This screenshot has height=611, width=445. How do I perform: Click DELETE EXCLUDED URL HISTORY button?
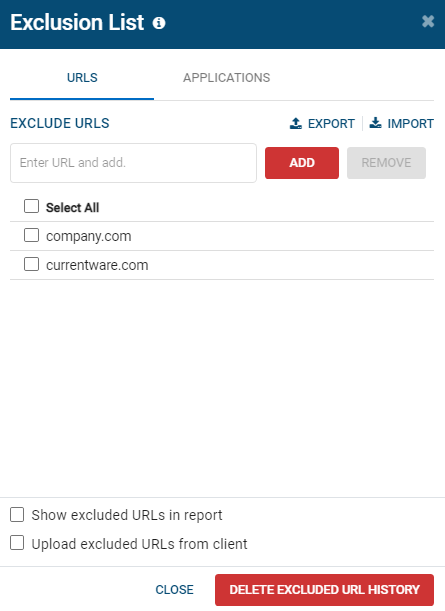tap(324, 590)
